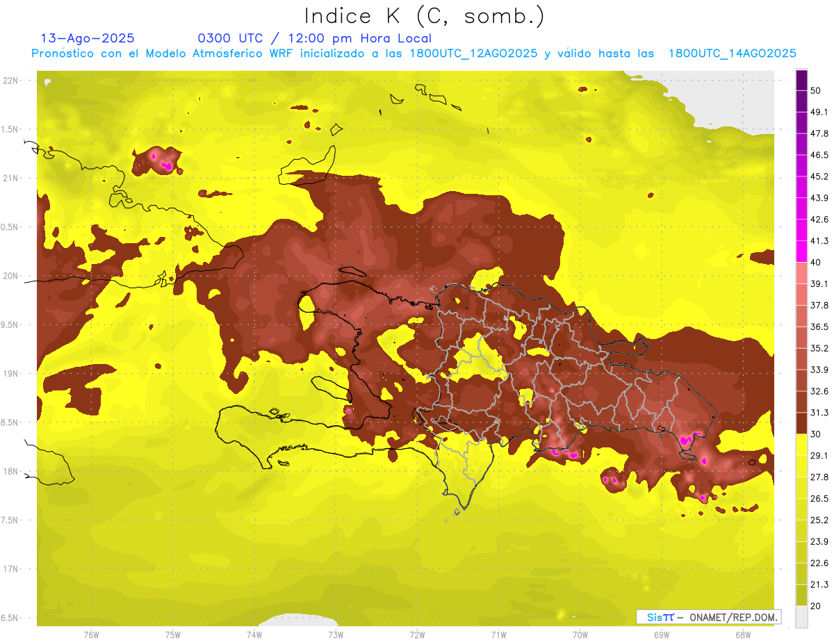The width and height of the screenshot is (834, 644).
Task: Click the '20N' latitude label
Action: tap(11, 276)
